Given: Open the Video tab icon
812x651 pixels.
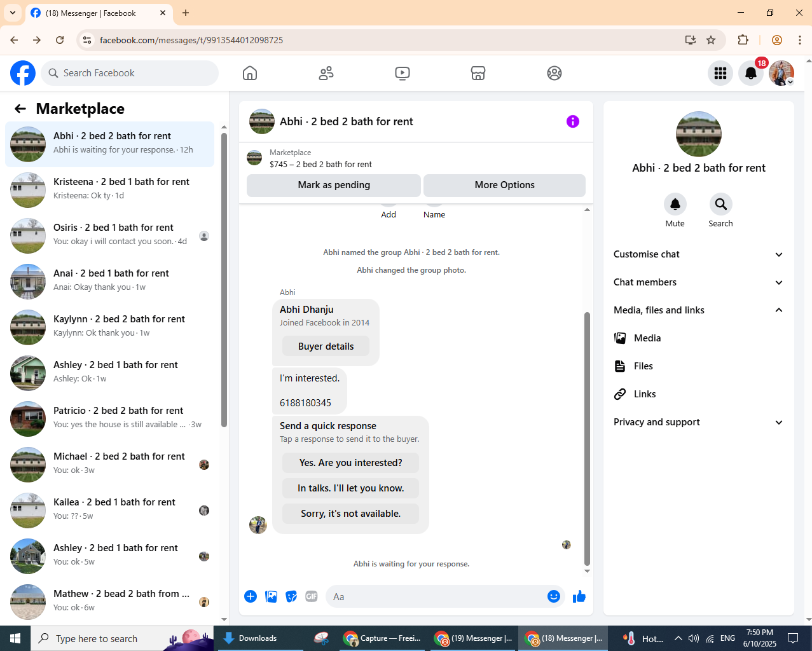Looking at the screenshot, I should (x=402, y=73).
